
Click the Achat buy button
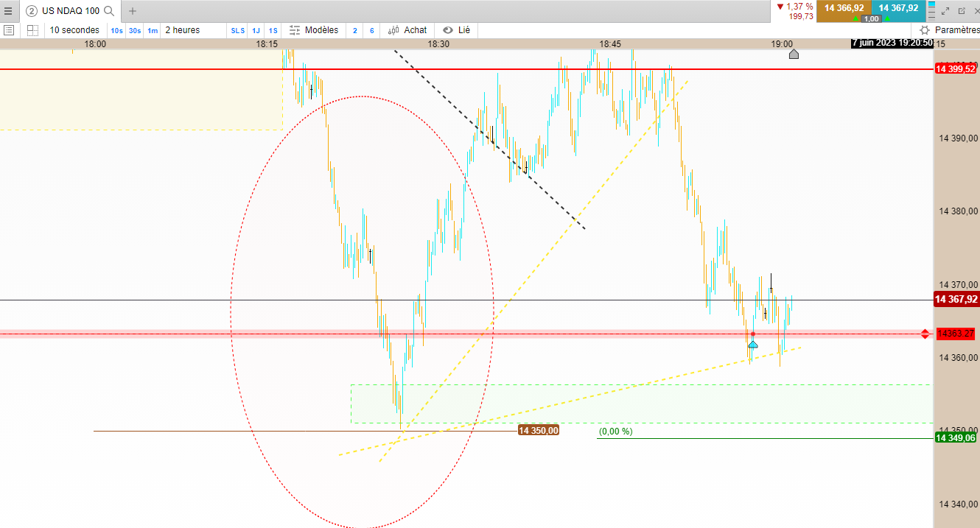[408, 30]
